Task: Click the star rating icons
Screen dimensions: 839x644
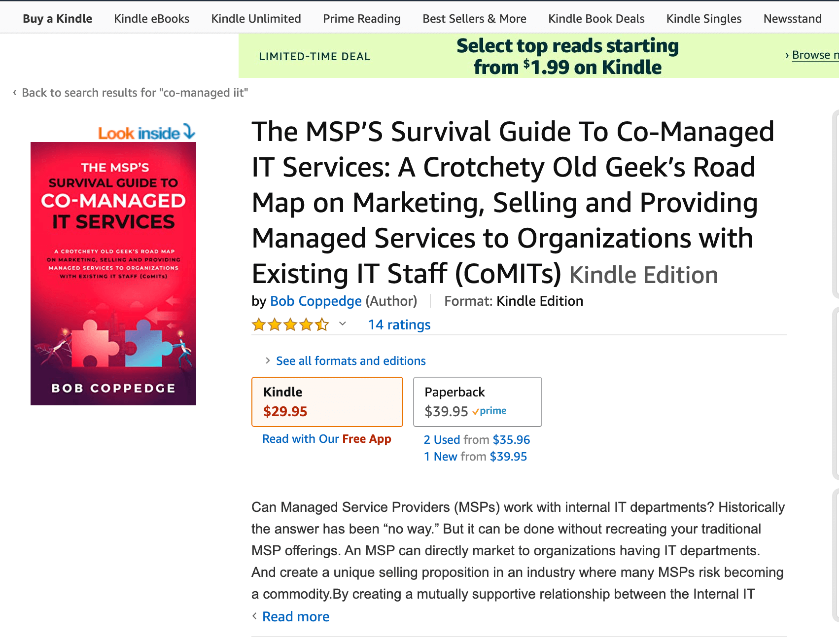Action: pyautogui.click(x=290, y=325)
